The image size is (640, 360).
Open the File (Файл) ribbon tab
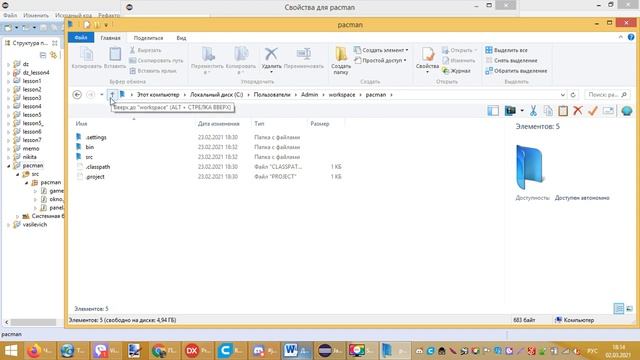pos(81,38)
